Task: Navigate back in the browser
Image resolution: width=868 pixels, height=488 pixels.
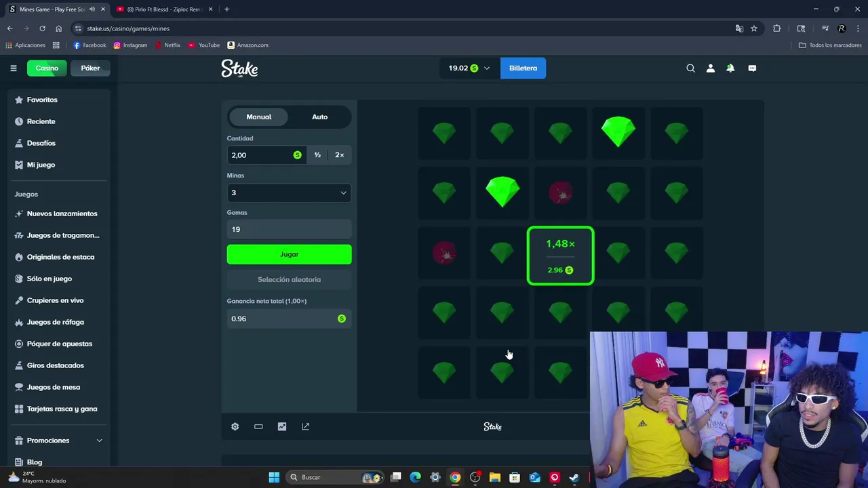Action: point(9,28)
